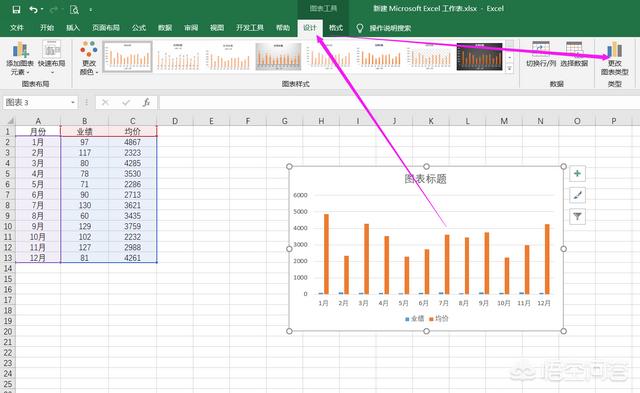This screenshot has height=393, width=640.
Task: Select the first chart style thumbnail
Action: (128, 57)
